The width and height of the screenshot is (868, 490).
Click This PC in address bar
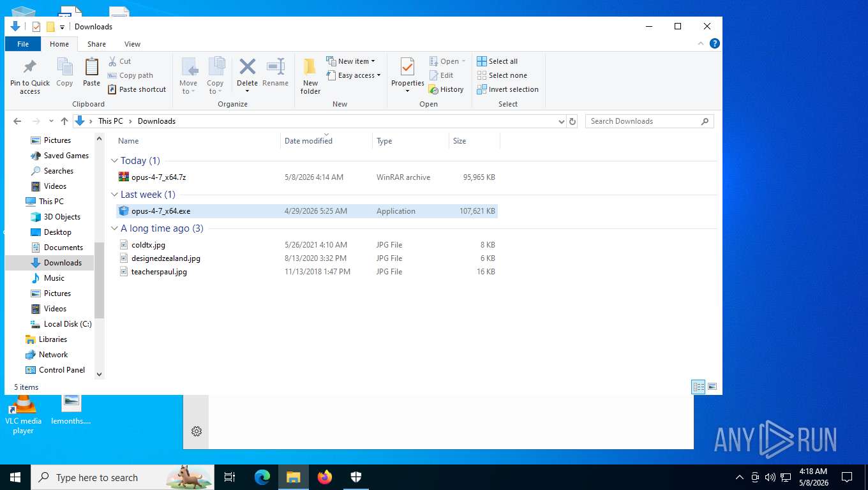point(110,121)
